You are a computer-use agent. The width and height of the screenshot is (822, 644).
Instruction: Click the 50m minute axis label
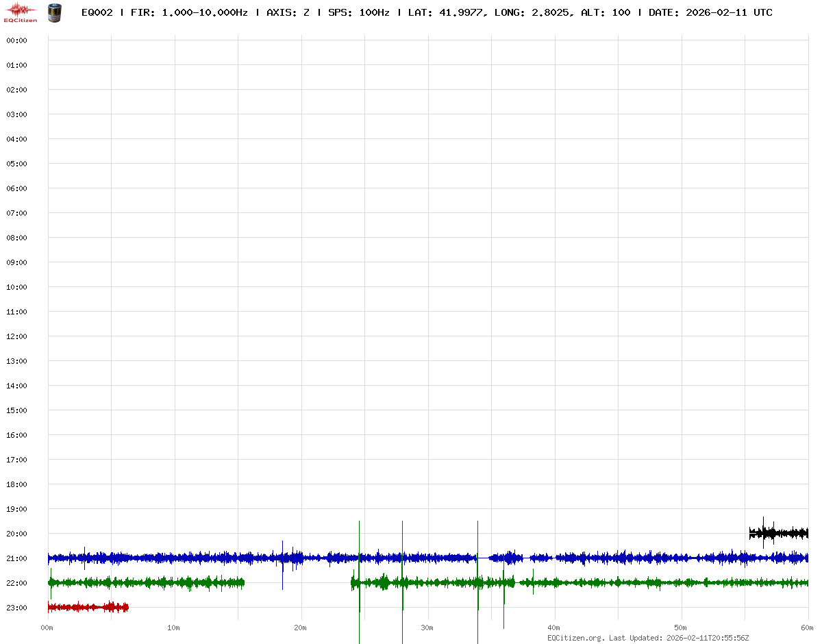pyautogui.click(x=680, y=628)
